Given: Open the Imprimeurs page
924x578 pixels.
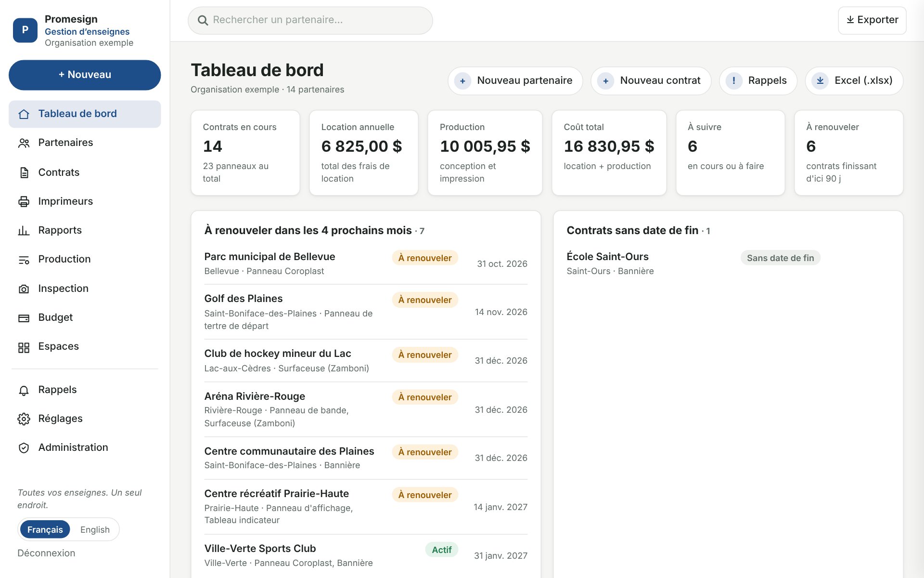Looking at the screenshot, I should tap(85, 201).
